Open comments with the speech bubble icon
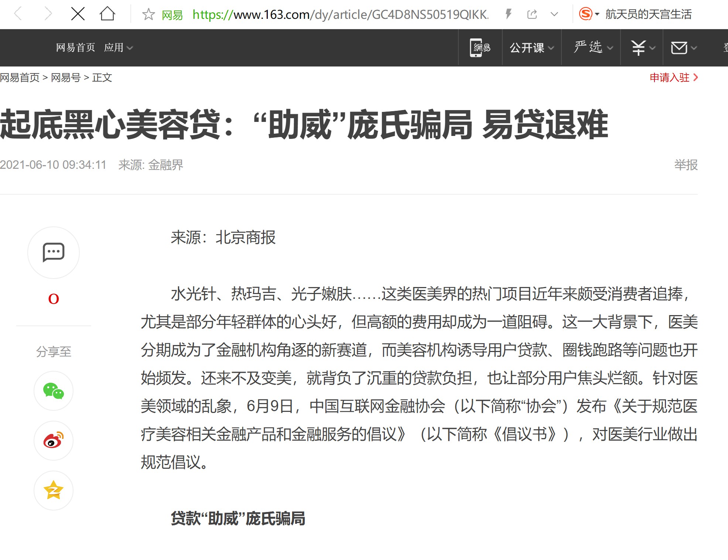This screenshot has height=560, width=728. click(x=54, y=253)
